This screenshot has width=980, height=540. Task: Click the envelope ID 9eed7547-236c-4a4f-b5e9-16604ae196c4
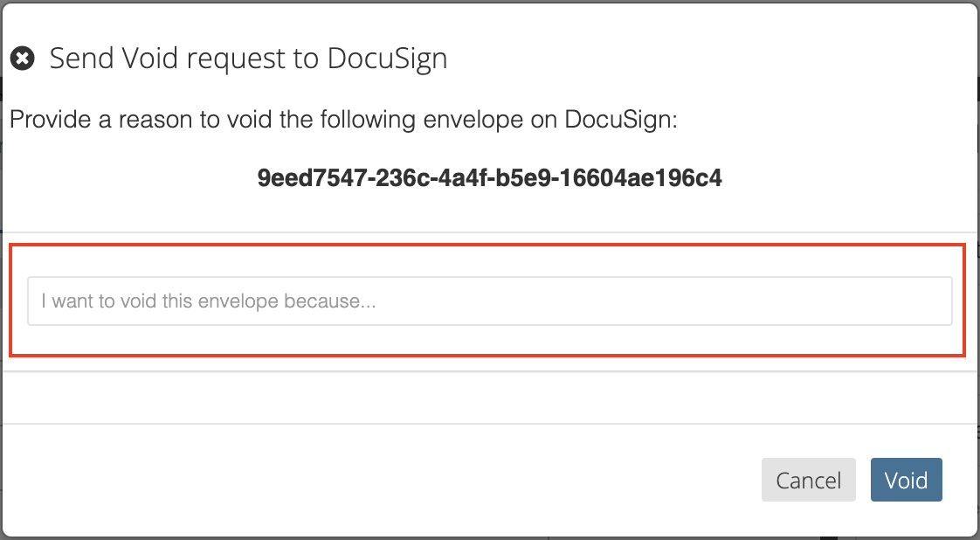point(490,178)
